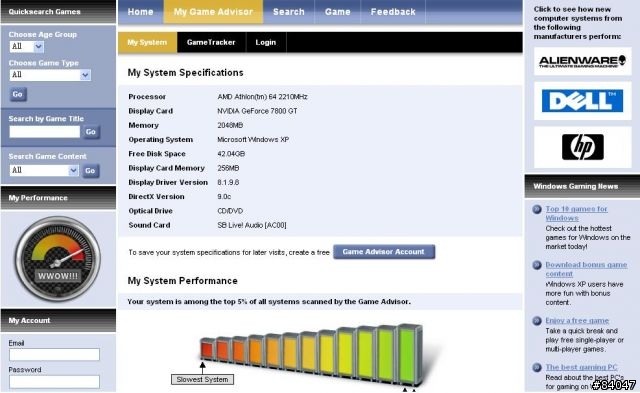Open the Login sub-tab
Viewport: 640px width, 393px height.
click(x=266, y=42)
